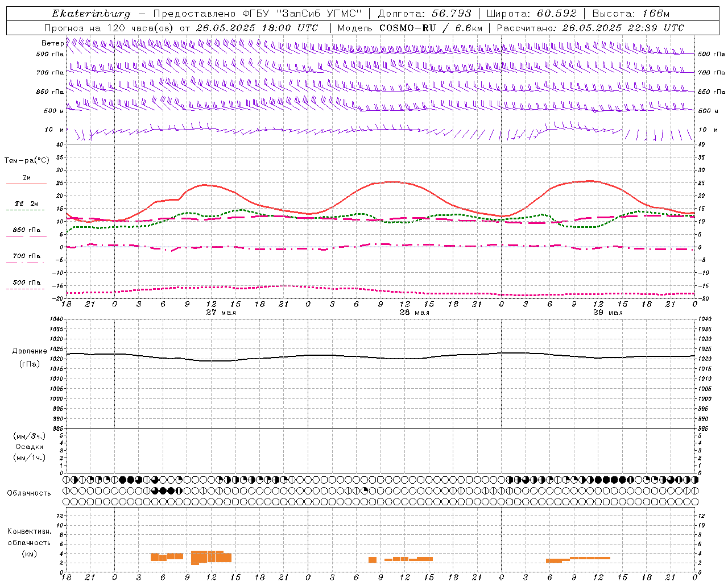This screenshot has width=728, height=582.
Task: Click the Конвективн. облачность label
Action: point(29,537)
